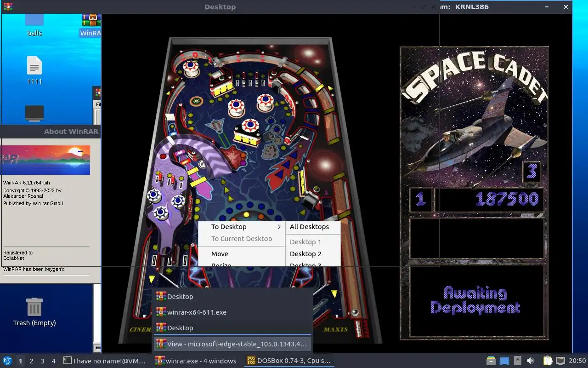Click the WinRAR icon in the Desktop title bar

(x=8, y=6)
